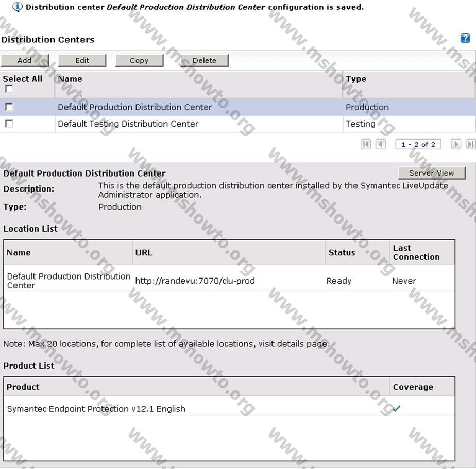
Task: Click the 'Never' last connection cell
Action: tap(404, 281)
